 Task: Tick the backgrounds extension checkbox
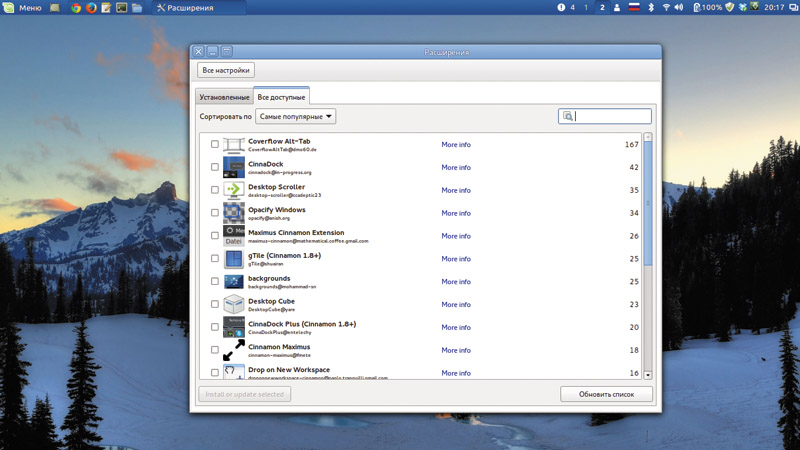(x=215, y=281)
